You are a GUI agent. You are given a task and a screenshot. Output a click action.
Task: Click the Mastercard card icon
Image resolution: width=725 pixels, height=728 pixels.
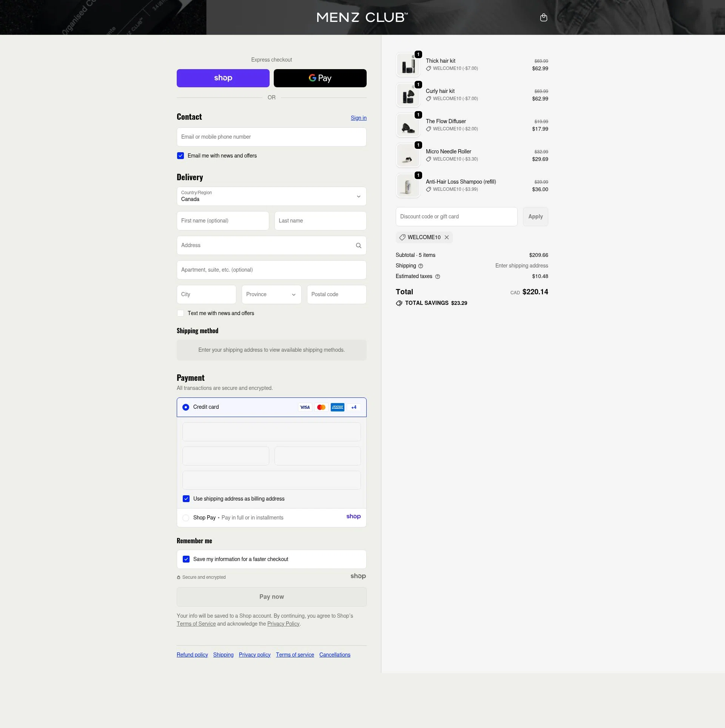(x=321, y=407)
